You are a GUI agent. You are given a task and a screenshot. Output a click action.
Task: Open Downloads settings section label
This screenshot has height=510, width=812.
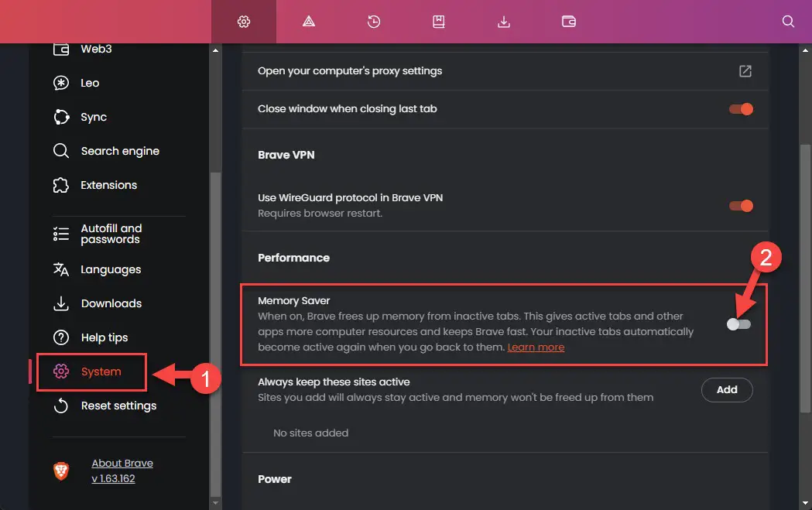pos(111,303)
